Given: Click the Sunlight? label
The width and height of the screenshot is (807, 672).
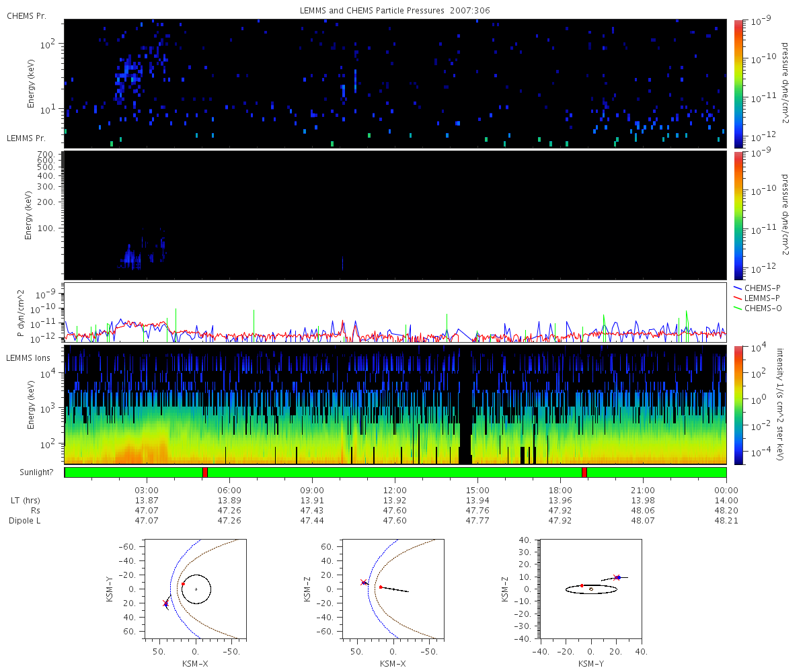Looking at the screenshot, I should [30, 472].
